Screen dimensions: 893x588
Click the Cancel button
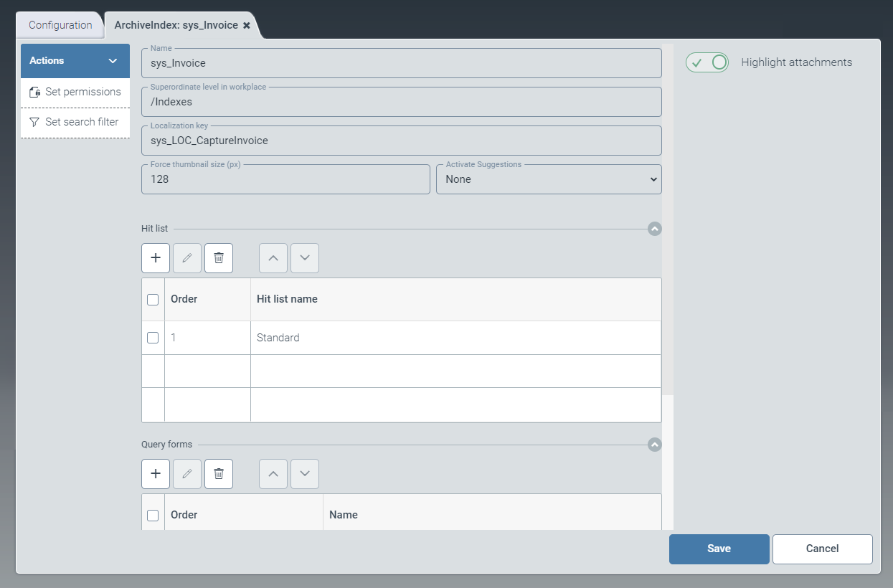[x=822, y=549]
